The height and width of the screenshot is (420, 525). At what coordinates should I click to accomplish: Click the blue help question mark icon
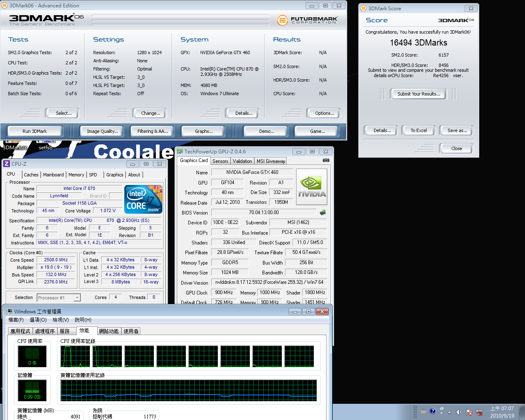click(432, 411)
